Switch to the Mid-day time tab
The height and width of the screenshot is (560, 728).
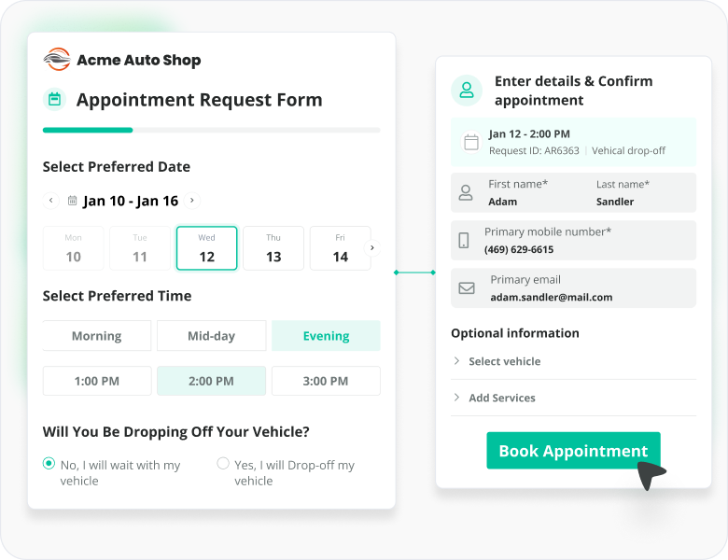point(211,336)
